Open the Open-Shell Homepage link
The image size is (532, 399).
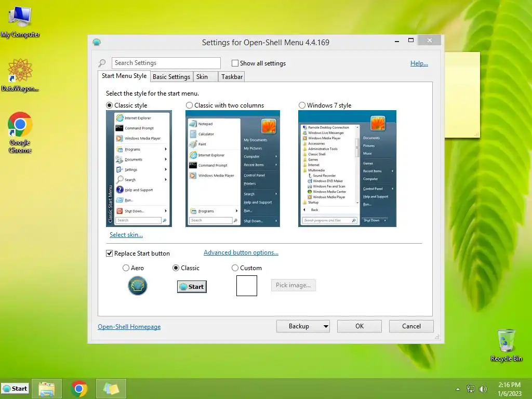tap(129, 327)
